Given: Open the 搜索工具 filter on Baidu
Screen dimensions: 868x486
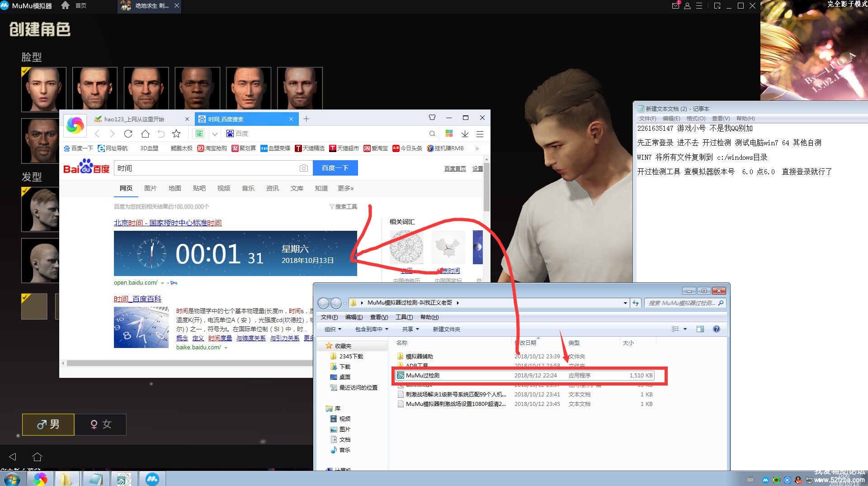Looking at the screenshot, I should (344, 206).
